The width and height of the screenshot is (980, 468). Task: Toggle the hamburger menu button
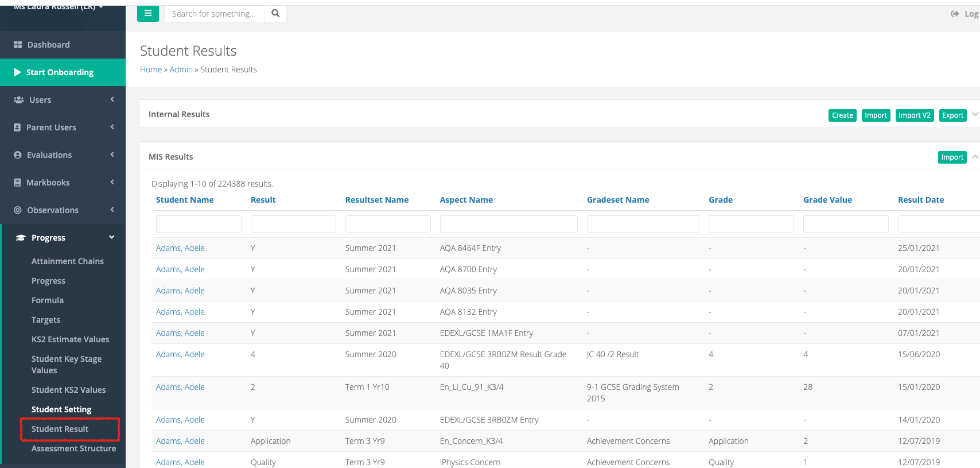pos(147,13)
